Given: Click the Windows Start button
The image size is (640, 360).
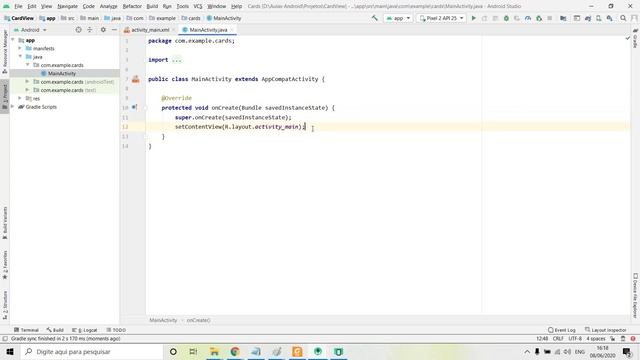Looking at the screenshot, I should coord(10,351).
